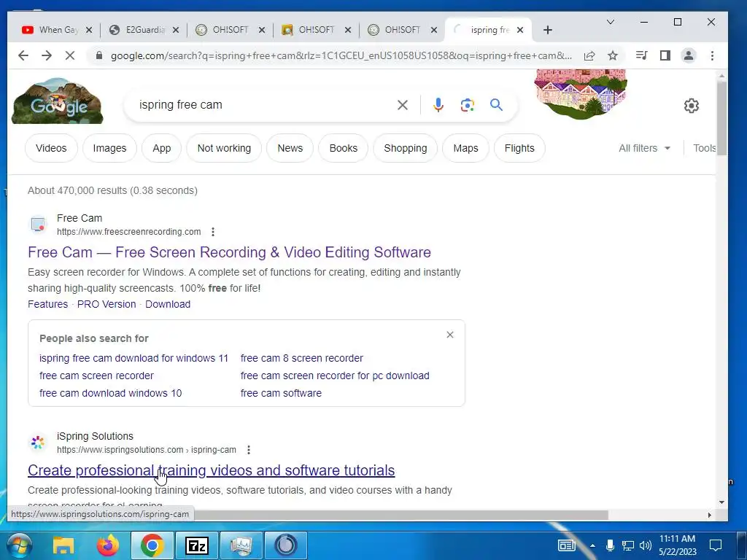Screen dimensions: 747x560
Task: Search by image with Google Lens
Action: [468, 105]
